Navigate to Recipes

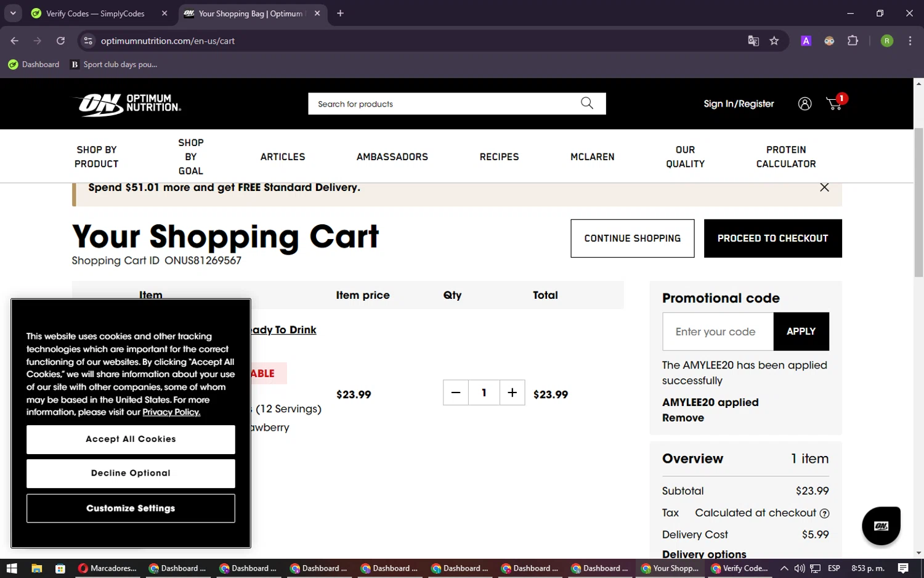coord(500,157)
